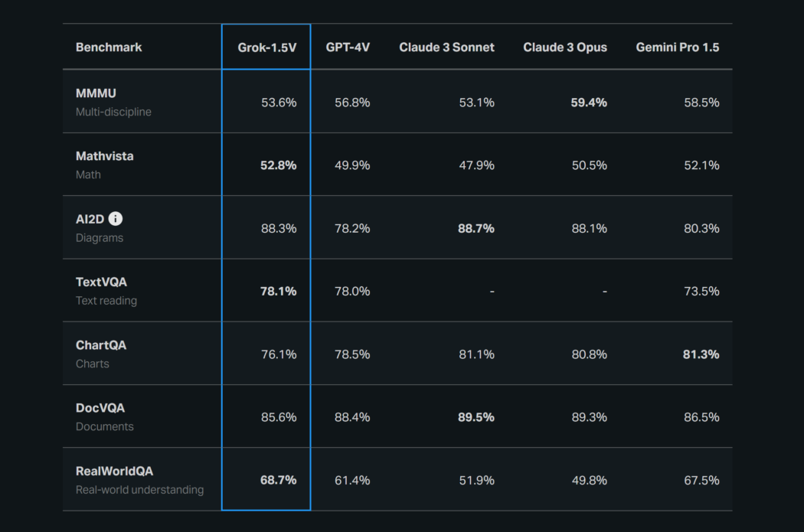This screenshot has width=804, height=532.
Task: Click the Mathvista benchmark name
Action: point(104,156)
